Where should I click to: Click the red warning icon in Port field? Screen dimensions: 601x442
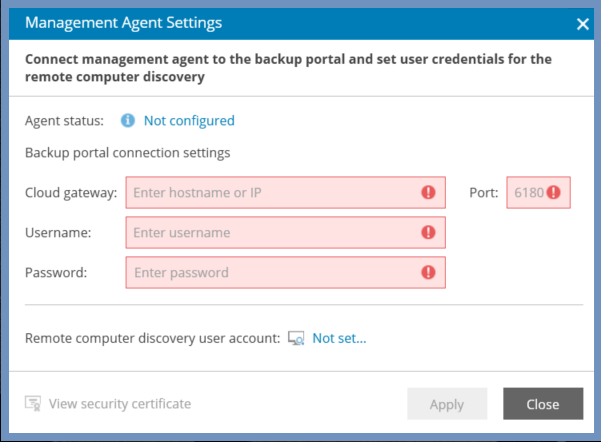point(553,192)
